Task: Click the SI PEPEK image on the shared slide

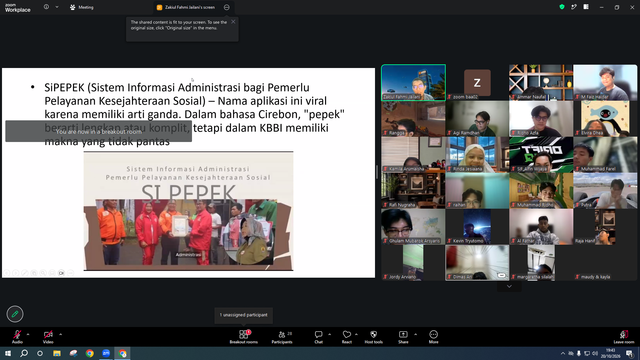Action: coord(188,211)
